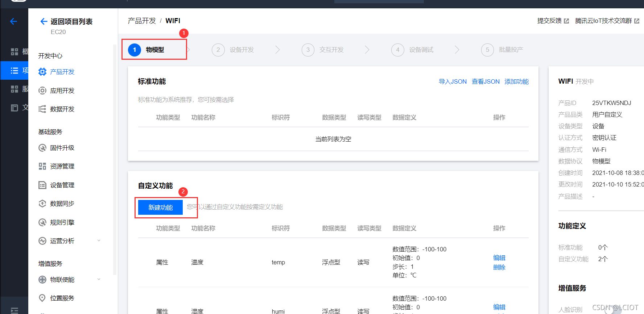
Task: Click 编辑 for the humi row
Action: click(499, 307)
